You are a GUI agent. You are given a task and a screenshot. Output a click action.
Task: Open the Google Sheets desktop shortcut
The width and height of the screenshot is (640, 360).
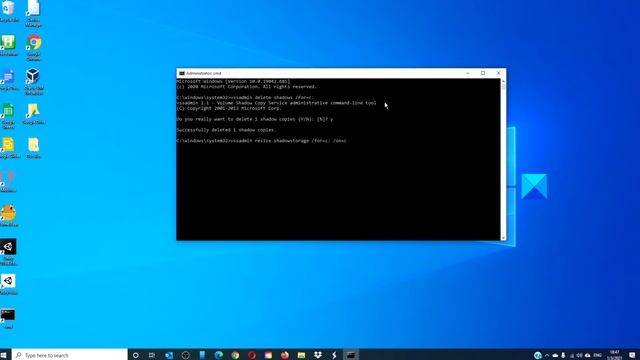pos(8,116)
